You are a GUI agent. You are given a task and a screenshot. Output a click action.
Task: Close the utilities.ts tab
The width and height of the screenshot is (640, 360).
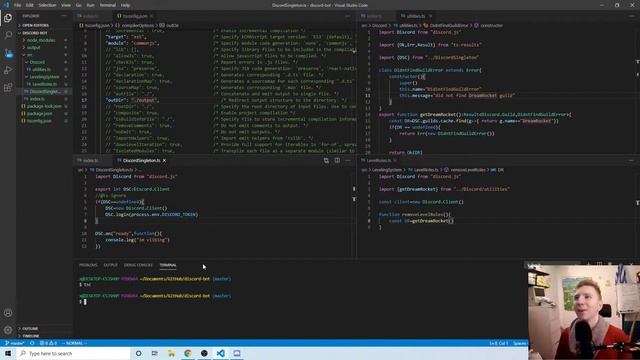430,16
